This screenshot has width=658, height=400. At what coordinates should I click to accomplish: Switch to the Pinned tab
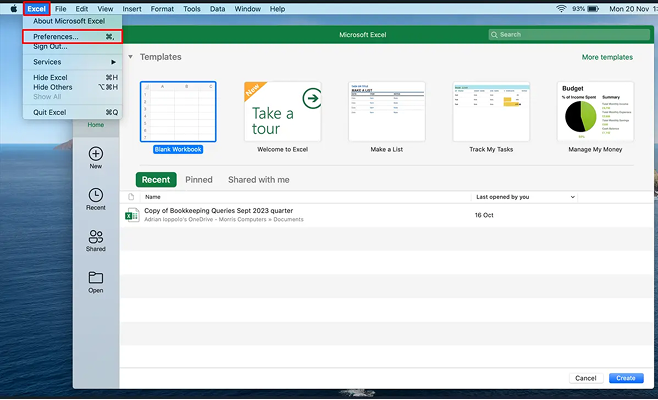pyautogui.click(x=199, y=180)
